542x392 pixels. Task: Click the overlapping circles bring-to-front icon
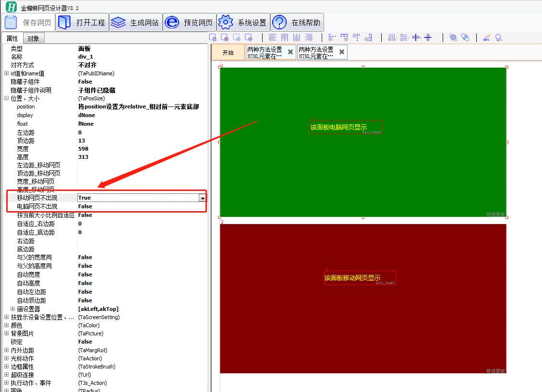click(x=453, y=37)
